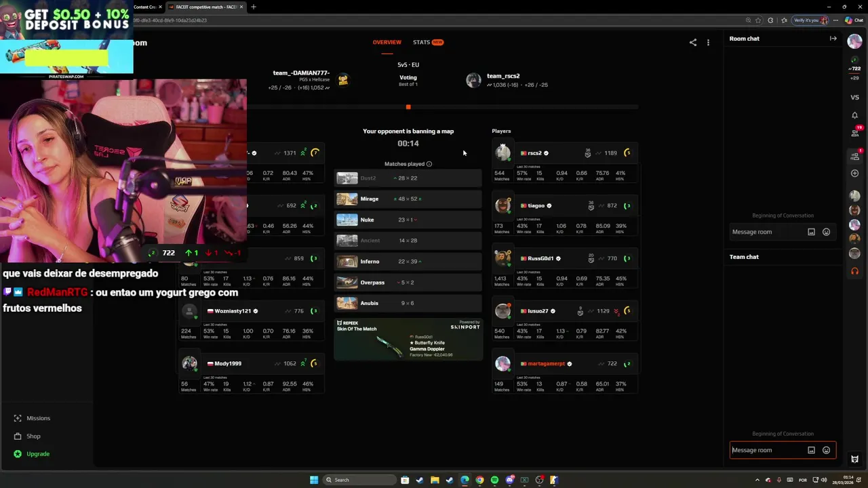Click the rscs2 player avatar
868x488 pixels.
tap(502, 153)
